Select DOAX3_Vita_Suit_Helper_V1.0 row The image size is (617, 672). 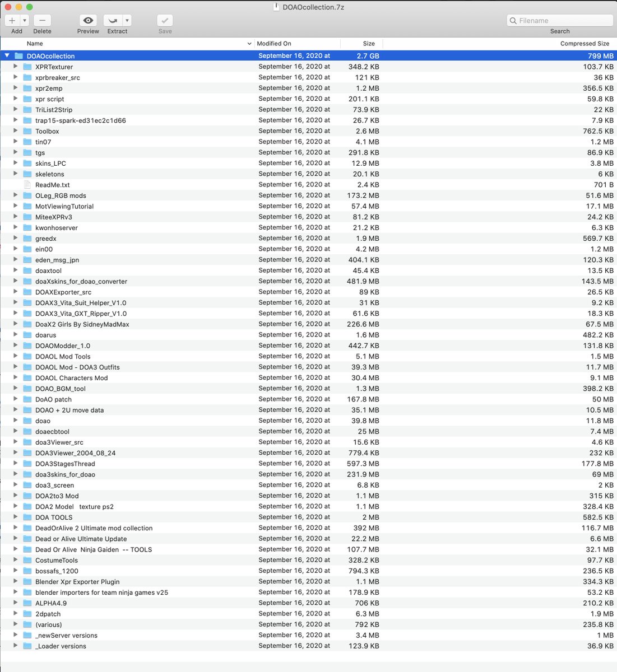(308, 302)
